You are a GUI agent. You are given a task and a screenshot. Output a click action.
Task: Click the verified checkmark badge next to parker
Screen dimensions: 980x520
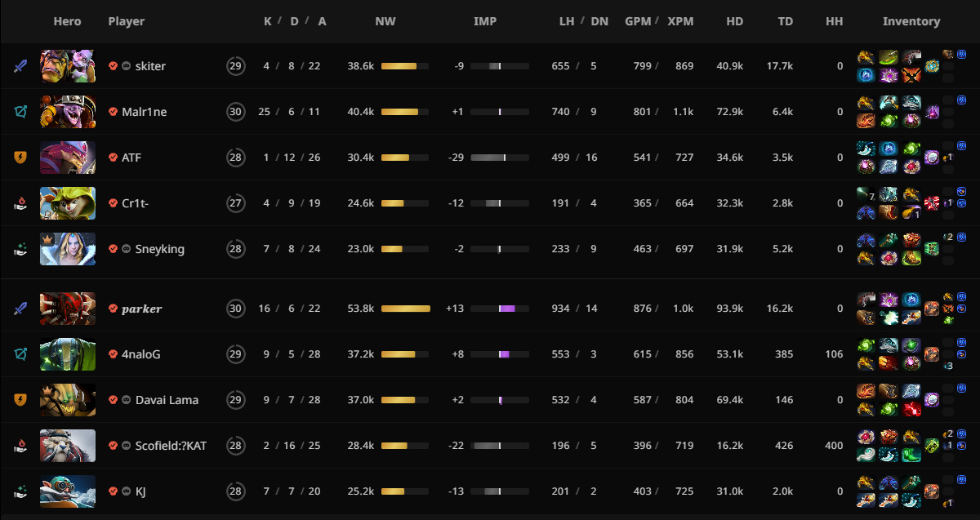114,309
